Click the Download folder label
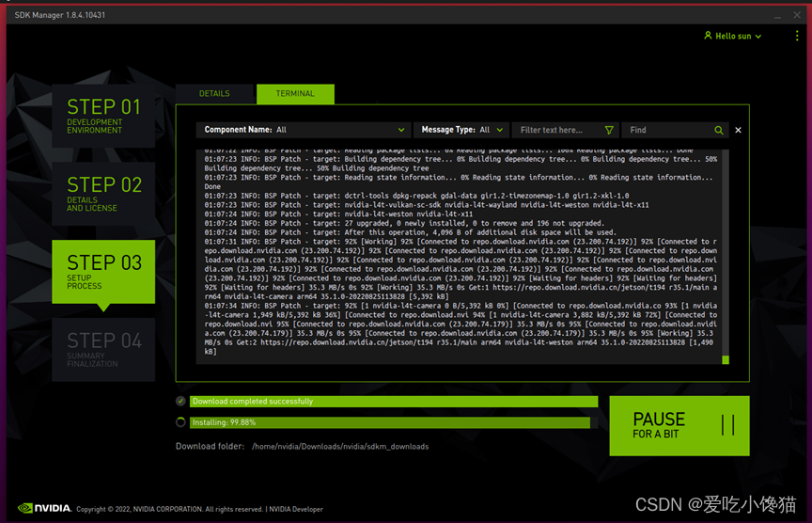 210,446
